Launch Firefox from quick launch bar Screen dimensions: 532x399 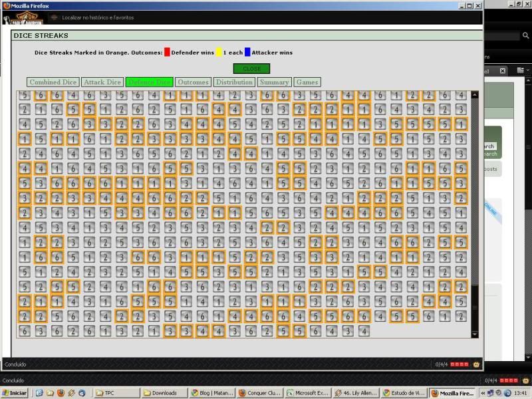coord(61,393)
